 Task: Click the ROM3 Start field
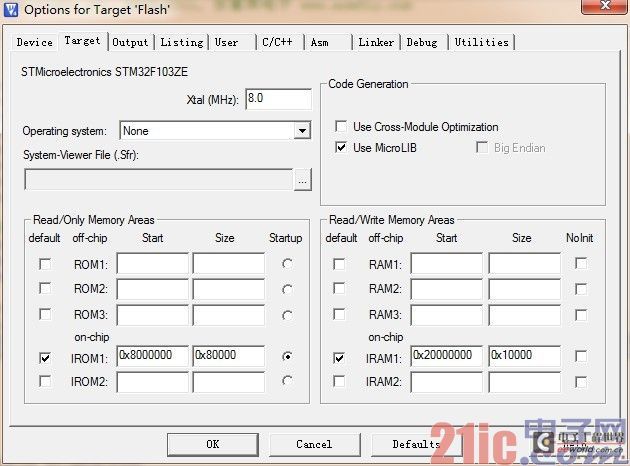point(152,315)
